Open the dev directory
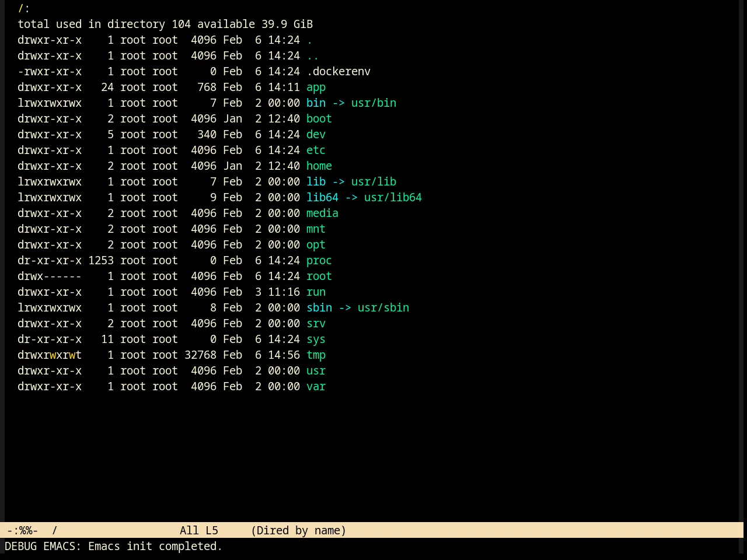The height and width of the screenshot is (560, 747). click(x=316, y=135)
